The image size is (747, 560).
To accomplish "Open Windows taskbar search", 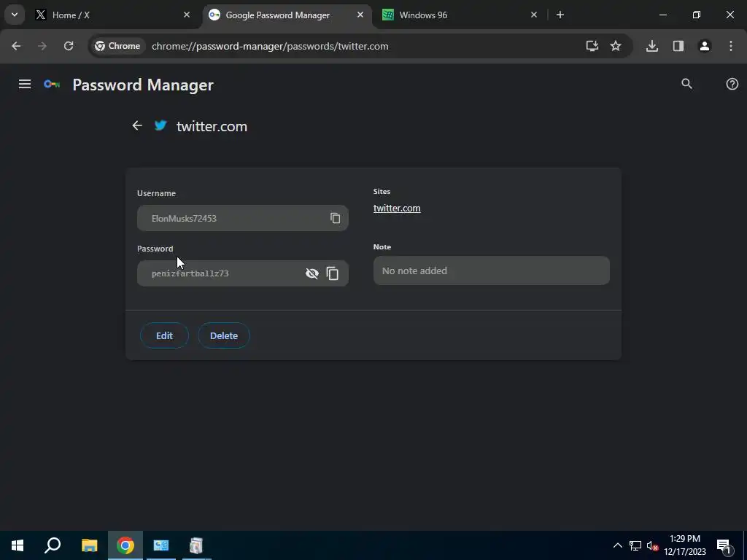I will [x=53, y=545].
